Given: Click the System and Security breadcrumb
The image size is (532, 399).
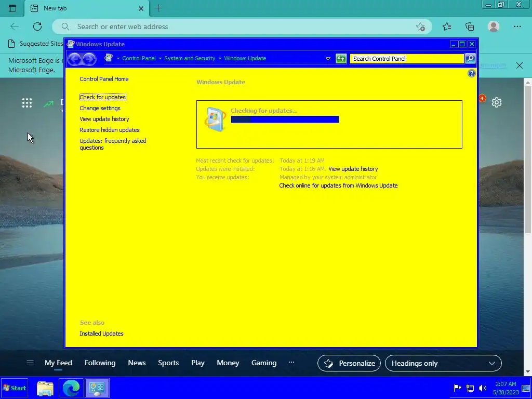Looking at the screenshot, I should [x=190, y=58].
